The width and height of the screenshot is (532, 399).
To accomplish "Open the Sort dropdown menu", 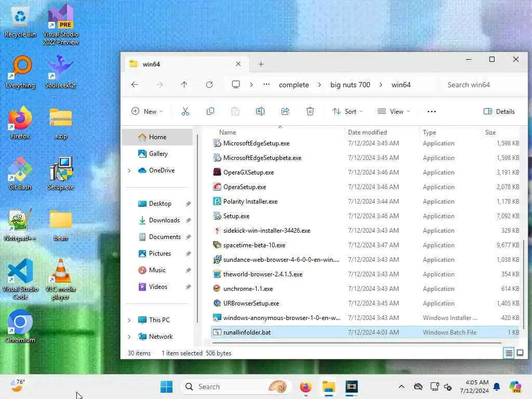I will click(348, 111).
